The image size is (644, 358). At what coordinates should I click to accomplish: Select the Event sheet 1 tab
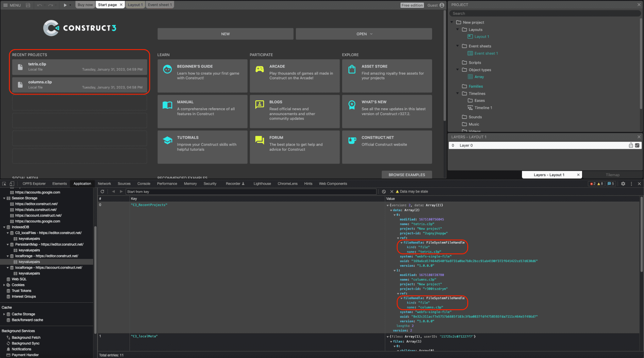tap(160, 4)
